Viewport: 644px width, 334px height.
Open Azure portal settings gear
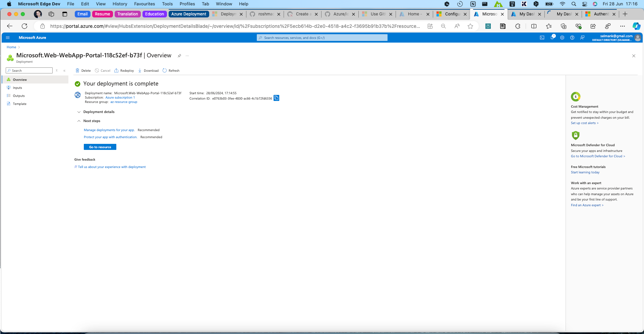[x=562, y=38]
